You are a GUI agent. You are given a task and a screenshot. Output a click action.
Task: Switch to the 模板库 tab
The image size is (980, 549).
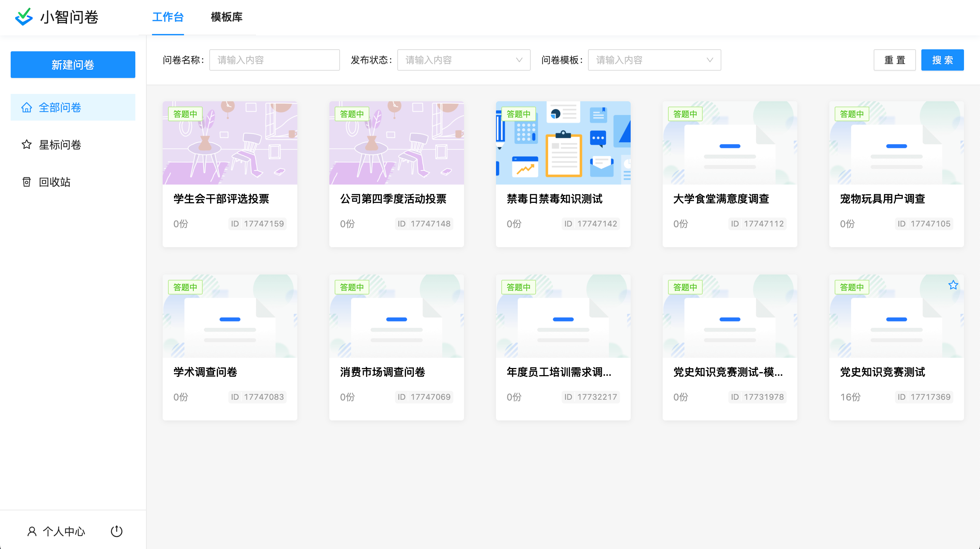tap(226, 17)
